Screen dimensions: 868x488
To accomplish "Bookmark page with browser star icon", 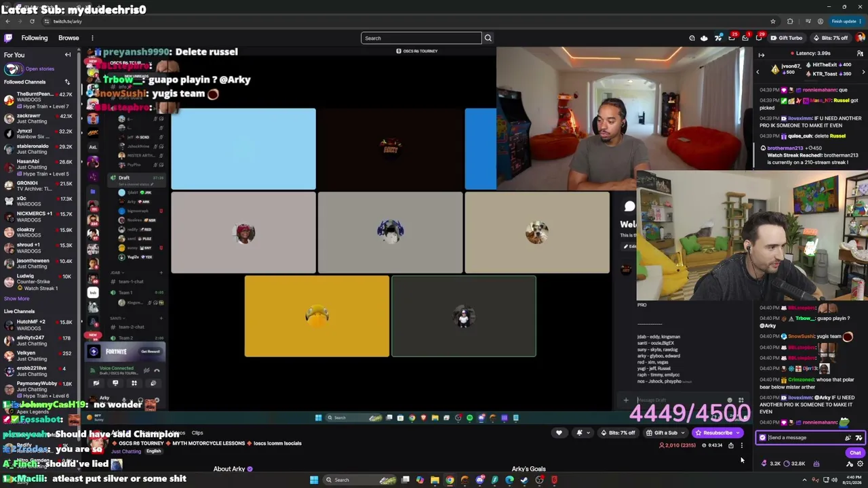I will coord(772,21).
